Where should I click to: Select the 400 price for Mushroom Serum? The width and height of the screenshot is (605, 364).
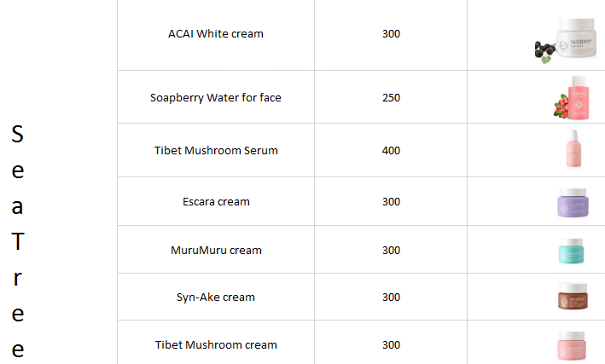pyautogui.click(x=391, y=150)
